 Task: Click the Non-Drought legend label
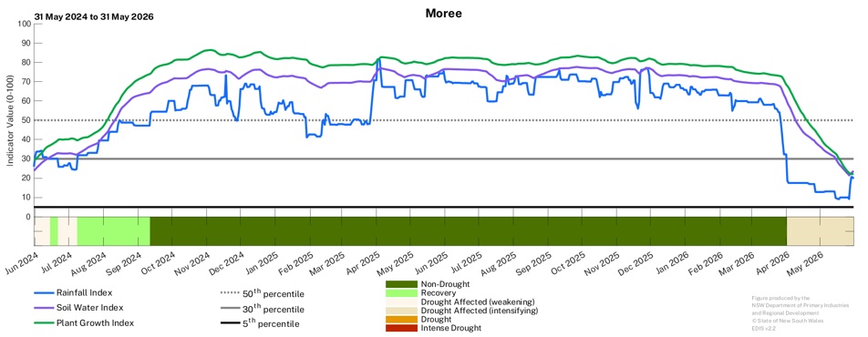click(x=444, y=284)
